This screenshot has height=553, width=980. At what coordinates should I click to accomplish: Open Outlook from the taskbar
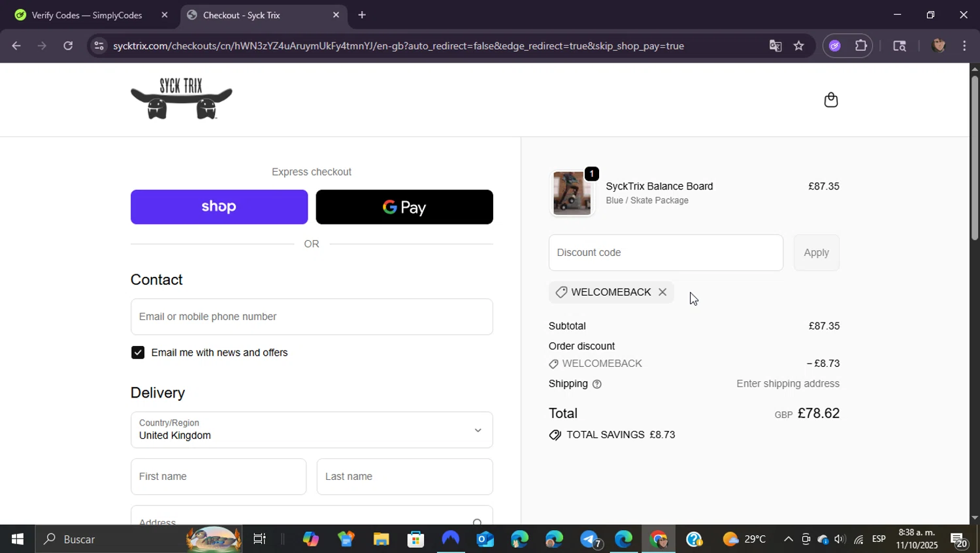click(x=485, y=539)
